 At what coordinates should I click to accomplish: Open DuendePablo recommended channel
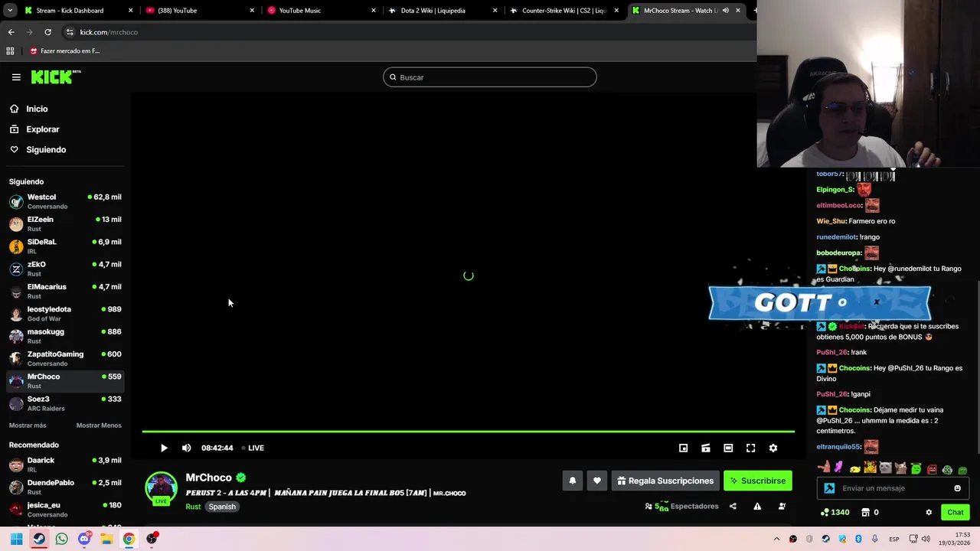pyautogui.click(x=65, y=487)
